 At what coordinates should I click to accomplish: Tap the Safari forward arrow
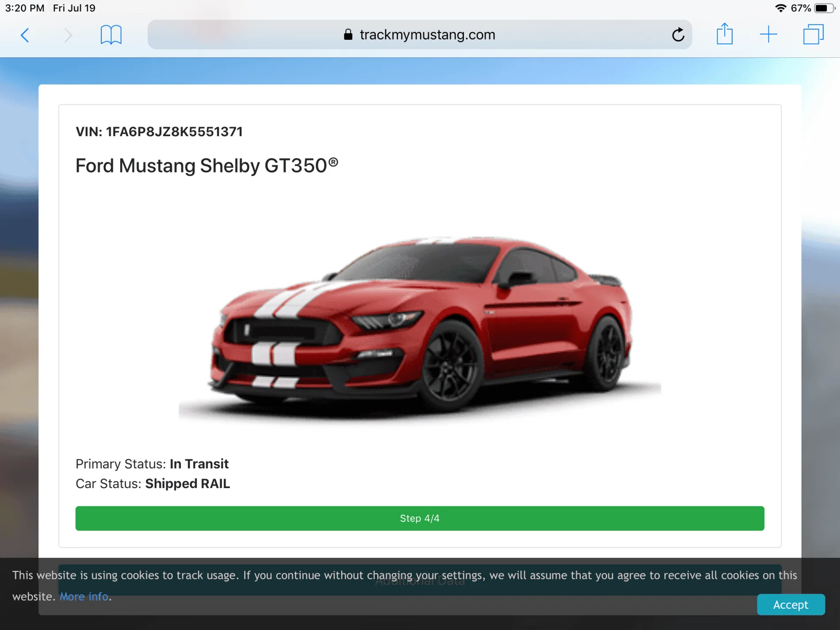[68, 35]
